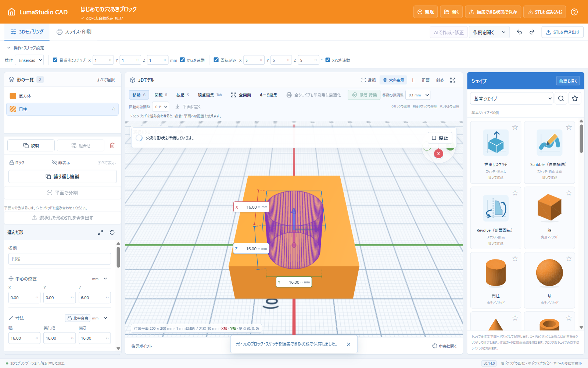Select the orange 直方体 color swatch
Image resolution: width=588 pixels, height=368 pixels.
pos(13,96)
